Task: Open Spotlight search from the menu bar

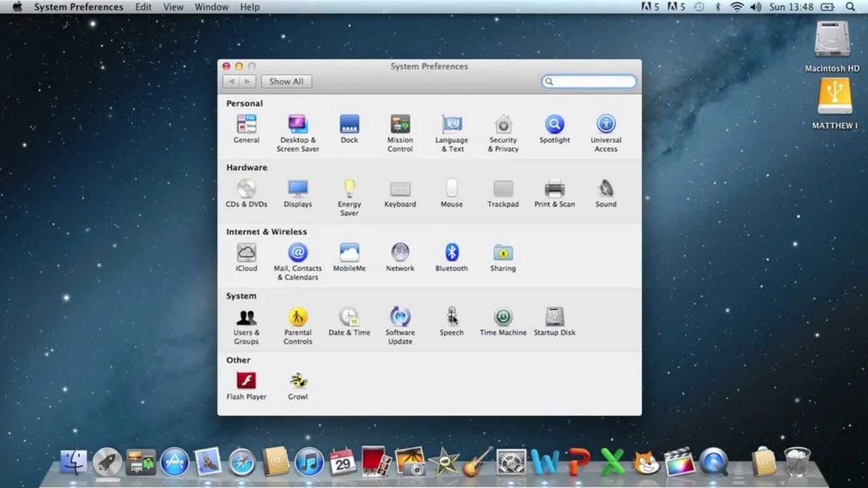Action: coord(851,7)
